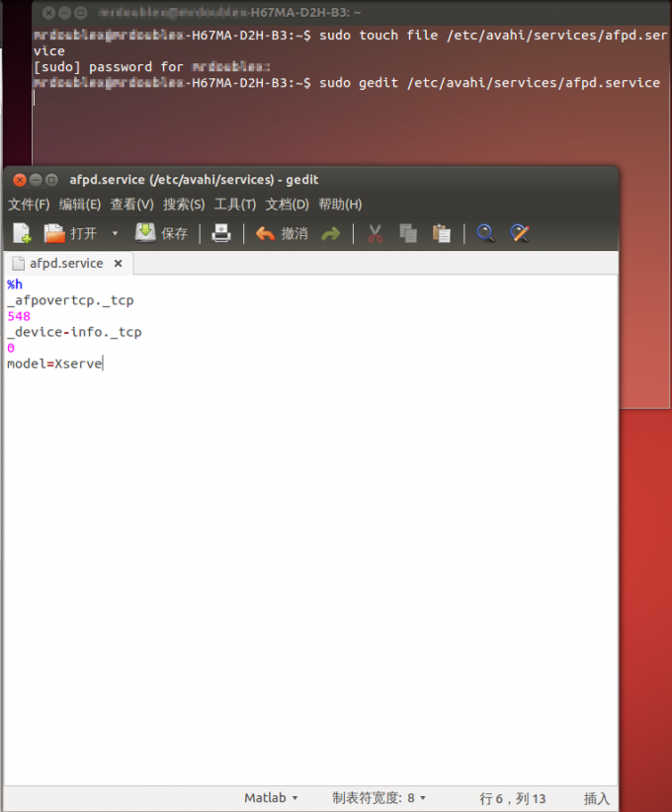Print the current document
Image resolution: width=672 pixels, height=812 pixels.
(x=222, y=233)
